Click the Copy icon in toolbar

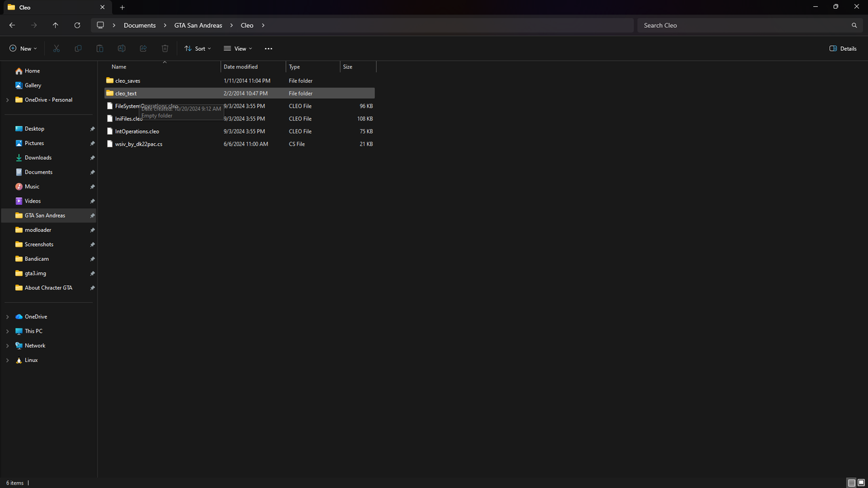(78, 49)
